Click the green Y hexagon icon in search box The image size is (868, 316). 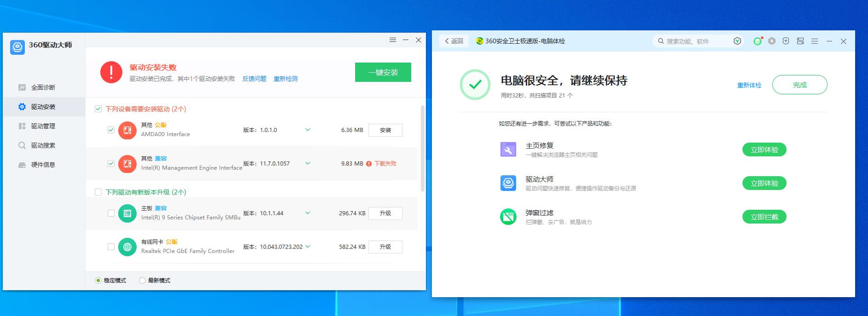pyautogui.click(x=737, y=41)
